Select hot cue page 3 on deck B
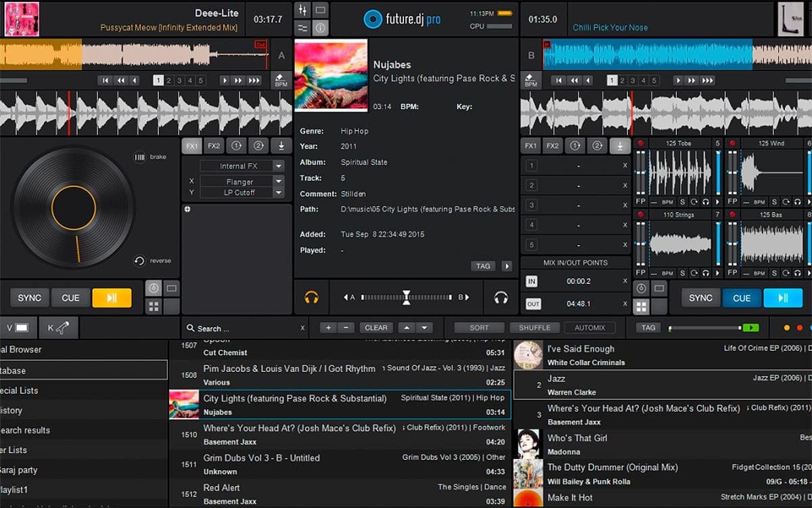Image resolution: width=812 pixels, height=508 pixels. [633, 81]
